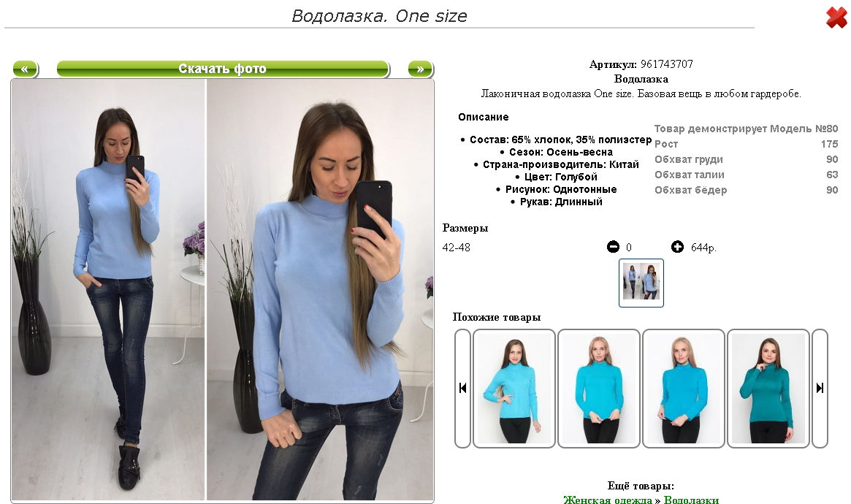Open first similar item, light blue turtleneck

click(514, 388)
